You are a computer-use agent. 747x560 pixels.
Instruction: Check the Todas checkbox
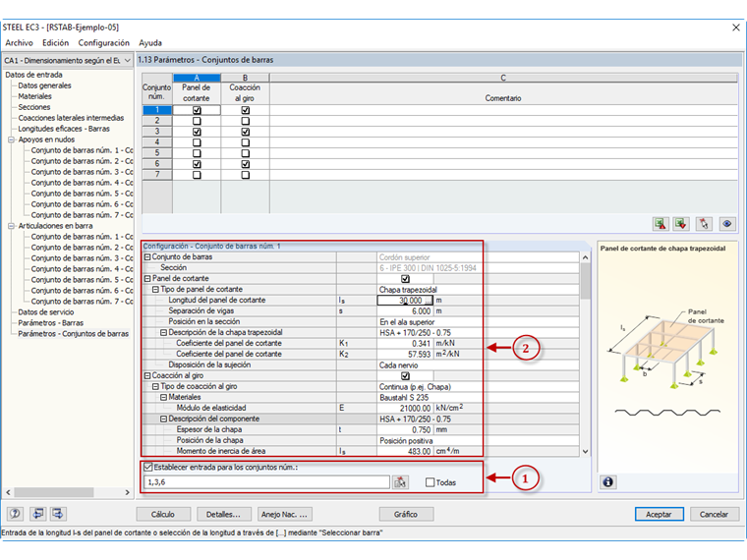pos(430,482)
